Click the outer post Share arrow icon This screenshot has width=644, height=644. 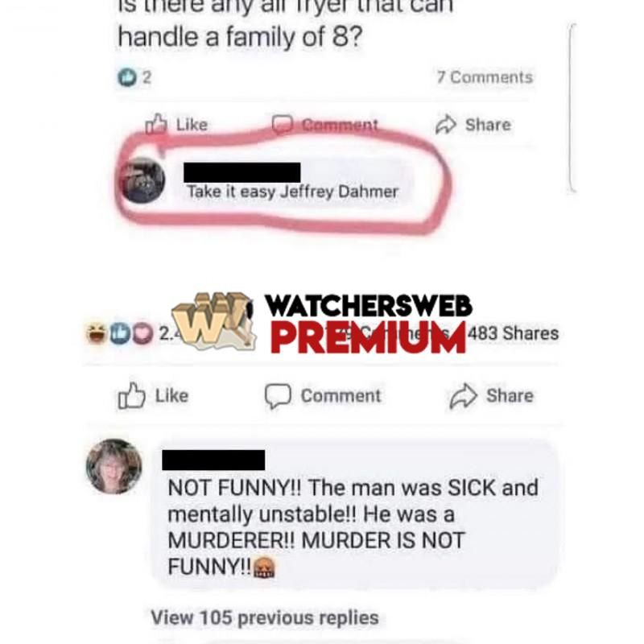464,396
